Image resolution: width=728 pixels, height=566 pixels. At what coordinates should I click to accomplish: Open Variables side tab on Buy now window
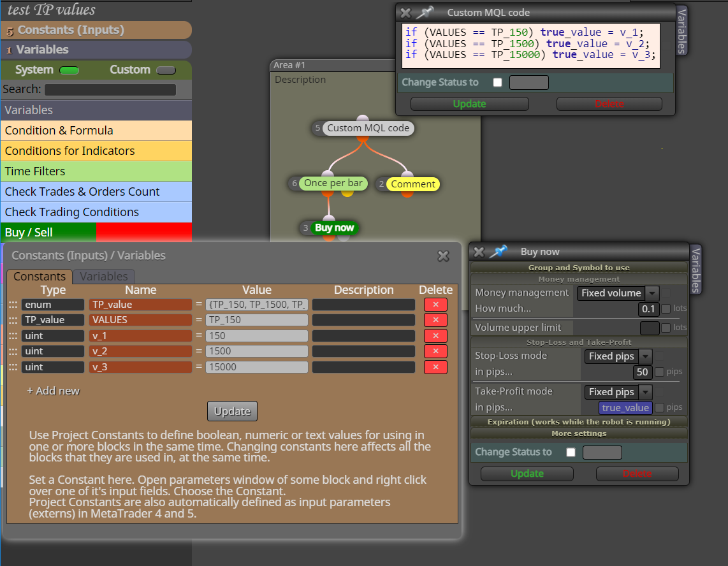[695, 270]
